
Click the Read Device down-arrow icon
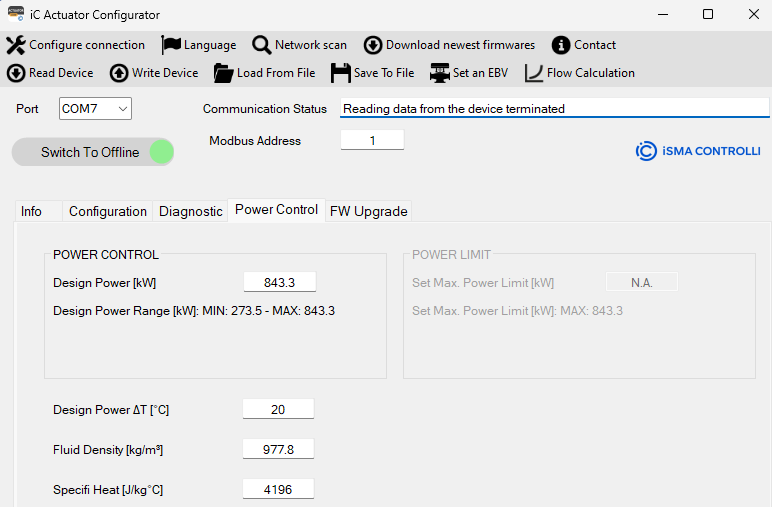coord(16,73)
